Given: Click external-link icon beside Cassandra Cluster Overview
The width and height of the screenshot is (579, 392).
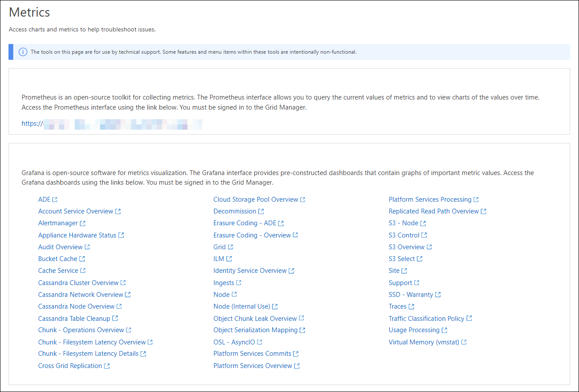Looking at the screenshot, I should (x=123, y=283).
